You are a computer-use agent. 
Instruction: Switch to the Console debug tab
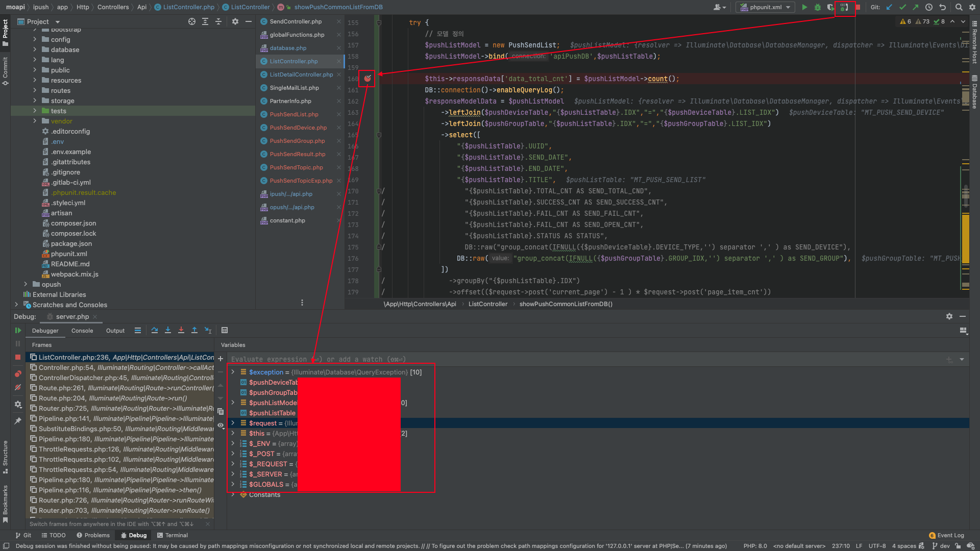coord(82,331)
